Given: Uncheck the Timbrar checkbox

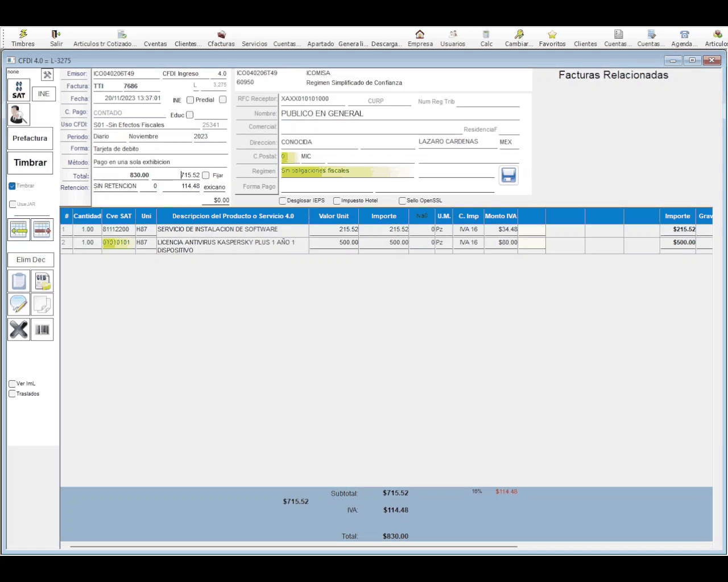Looking at the screenshot, I should coord(12,186).
